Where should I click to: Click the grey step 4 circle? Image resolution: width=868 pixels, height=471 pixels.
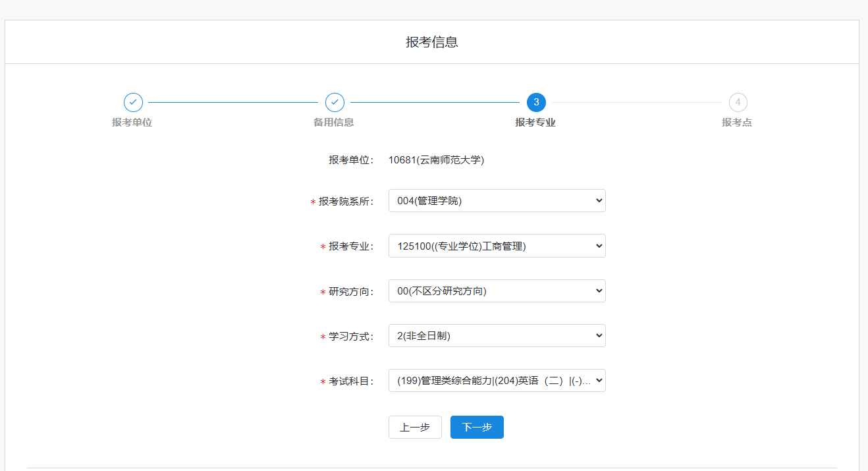pyautogui.click(x=738, y=102)
